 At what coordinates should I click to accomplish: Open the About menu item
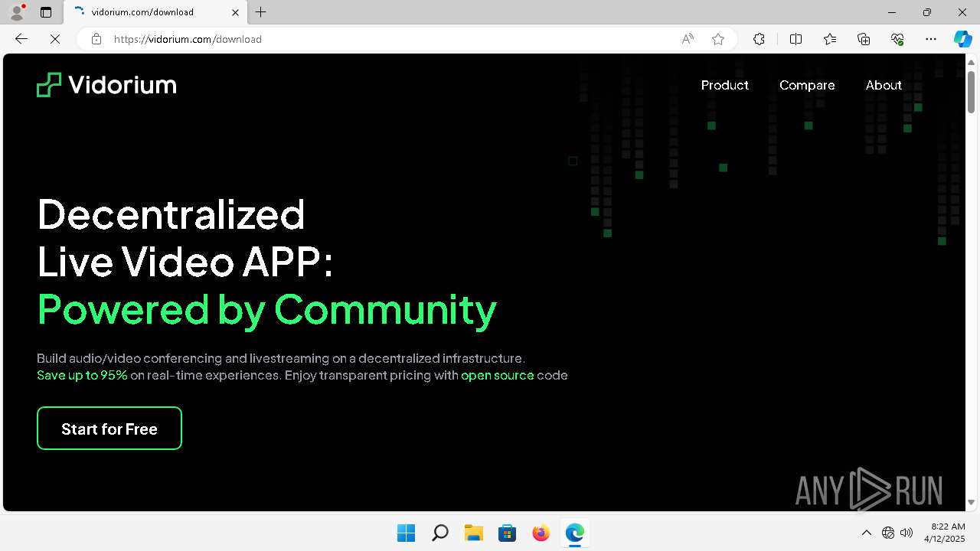tap(884, 85)
